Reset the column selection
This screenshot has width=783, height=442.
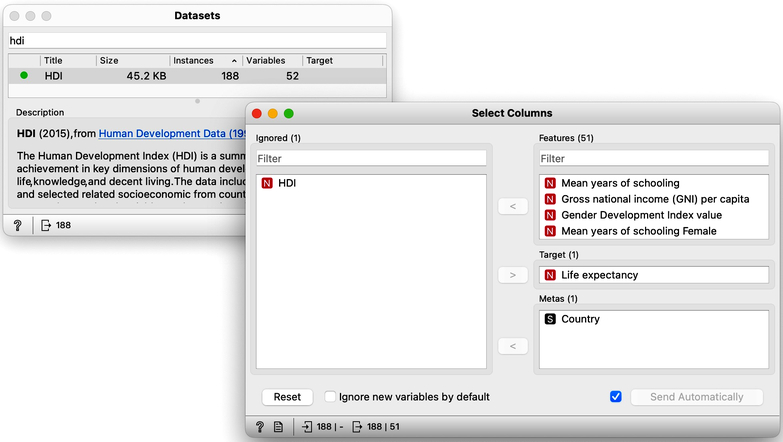point(287,397)
